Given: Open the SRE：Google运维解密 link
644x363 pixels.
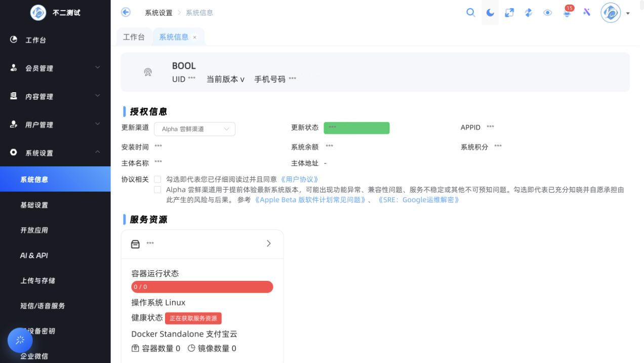Looking at the screenshot, I should pos(418,200).
